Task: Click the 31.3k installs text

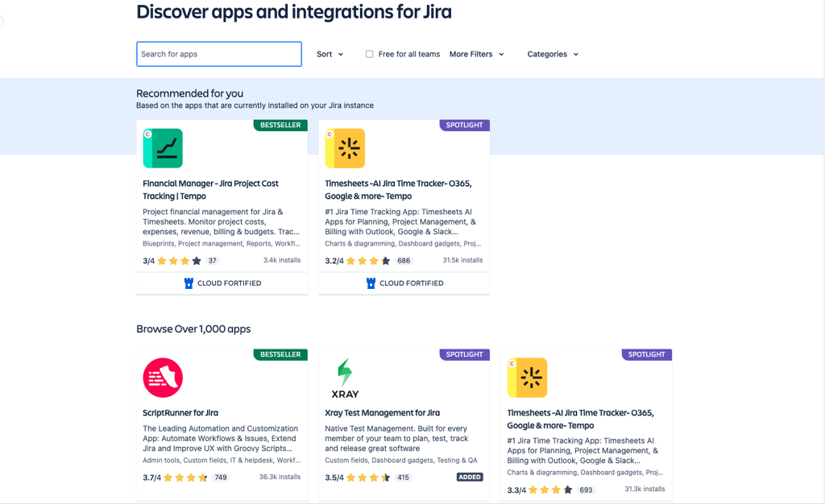Action: pyautogui.click(x=645, y=490)
